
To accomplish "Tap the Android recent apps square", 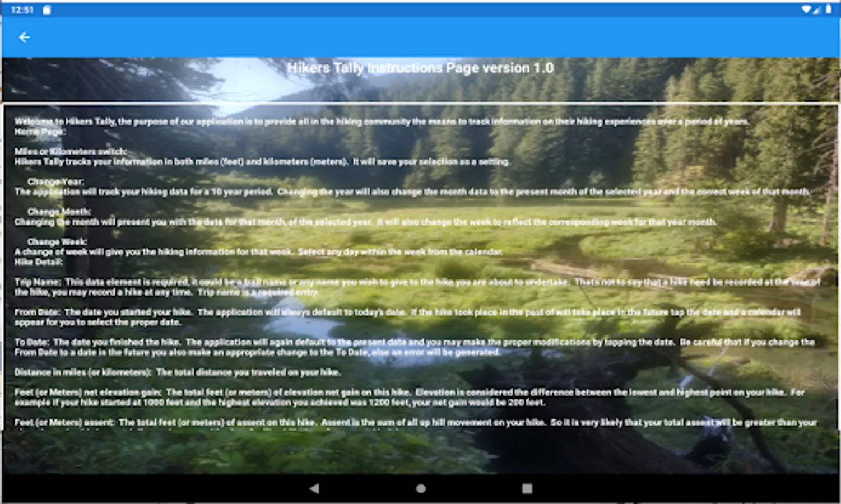I will point(527,488).
